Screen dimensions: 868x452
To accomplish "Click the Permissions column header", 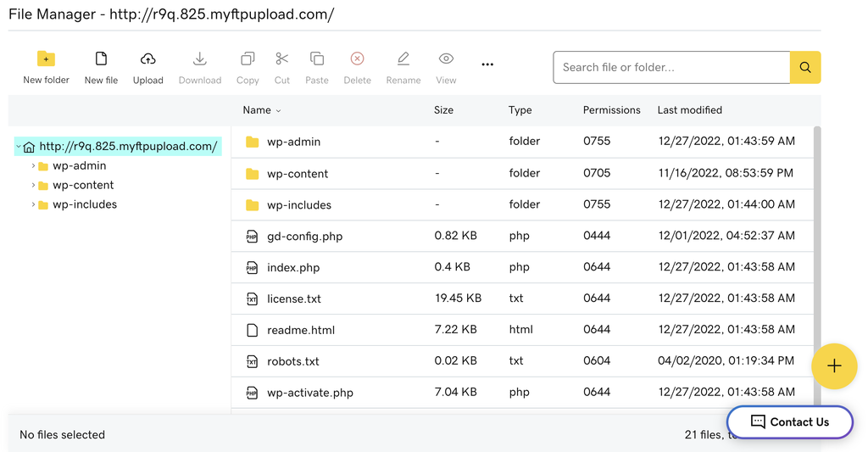I will click(611, 109).
